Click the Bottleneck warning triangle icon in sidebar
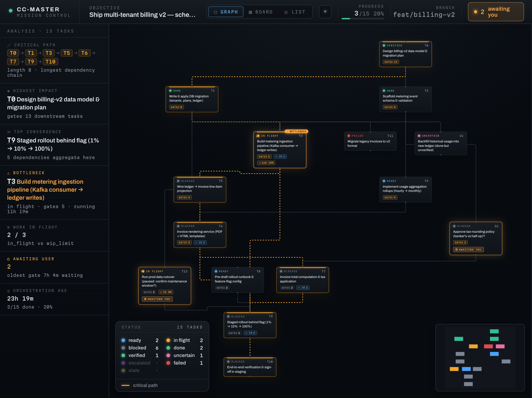The image size is (532, 398). click(9, 173)
